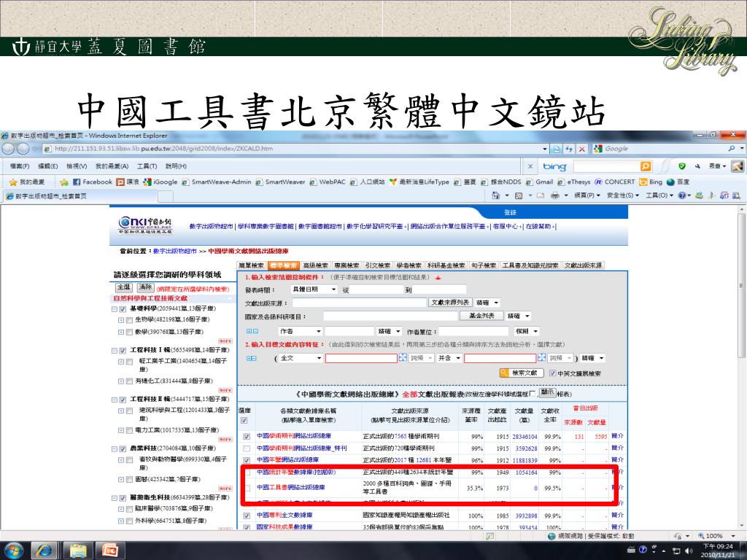Viewport: 747px width, 560px height.
Task: Toggle the 基礎科學 checkbox
Action: (123, 309)
